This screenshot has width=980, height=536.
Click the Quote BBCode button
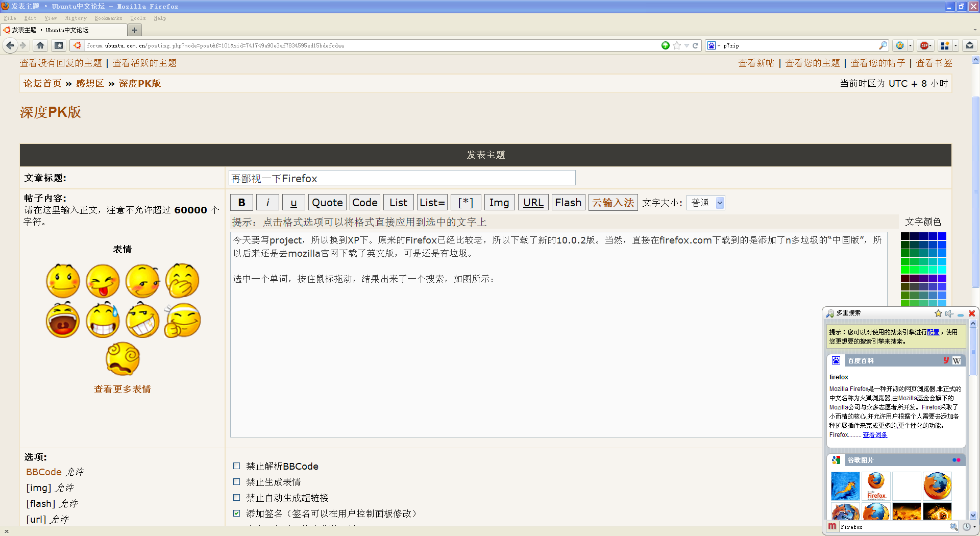pos(327,203)
